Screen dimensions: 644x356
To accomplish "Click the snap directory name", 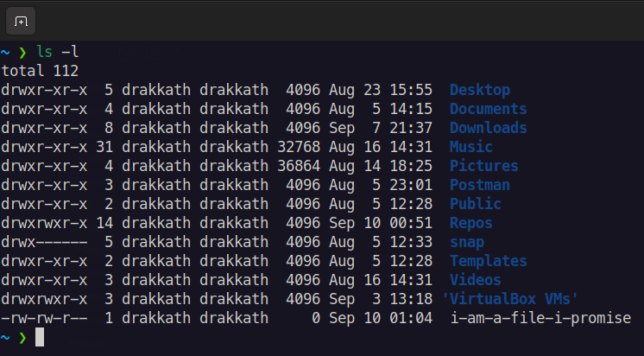I will pyautogui.click(x=466, y=242).
